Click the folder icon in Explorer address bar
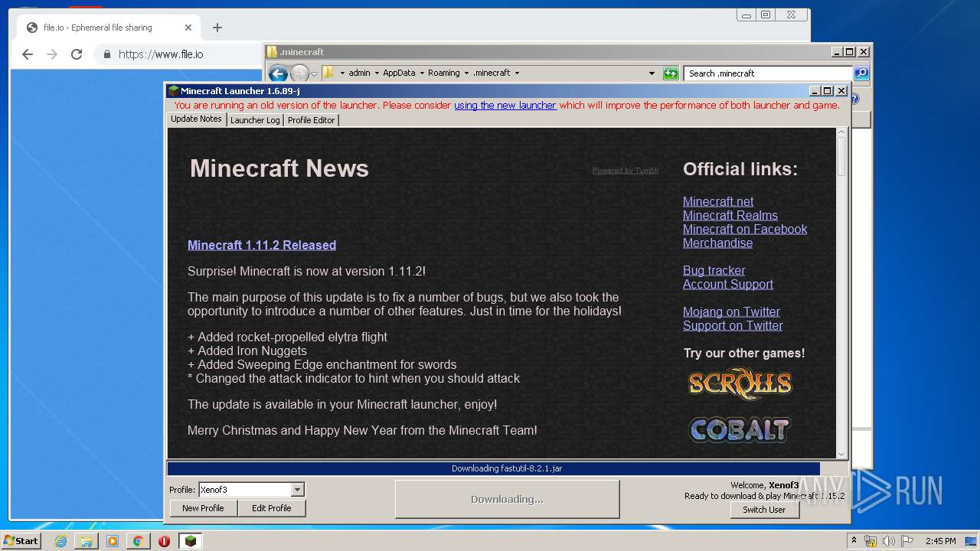Screen dimensions: 980x551 coord(328,73)
